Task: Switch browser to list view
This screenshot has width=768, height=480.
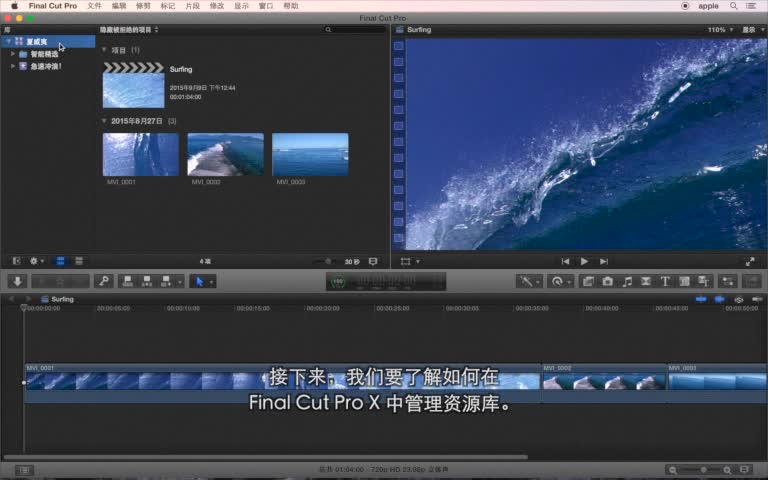Action: [79, 261]
